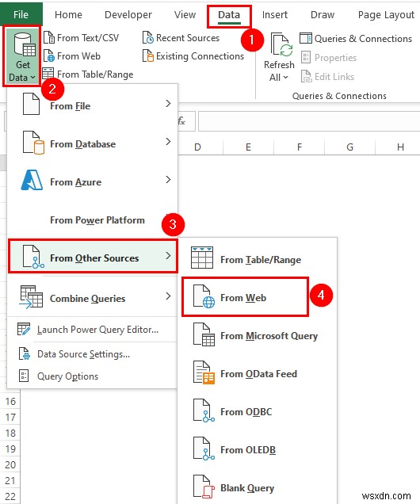The height and width of the screenshot is (504, 420).
Task: Click the From OLEDB icon
Action: 204,449
